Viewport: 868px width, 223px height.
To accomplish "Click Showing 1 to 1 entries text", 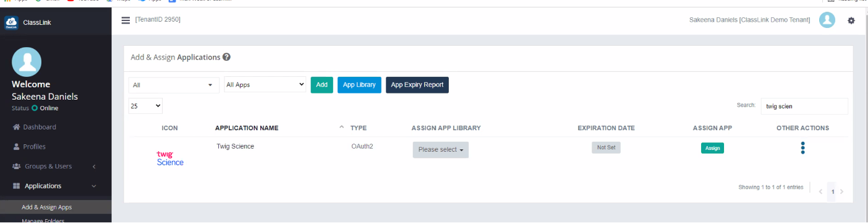I will click(771, 187).
